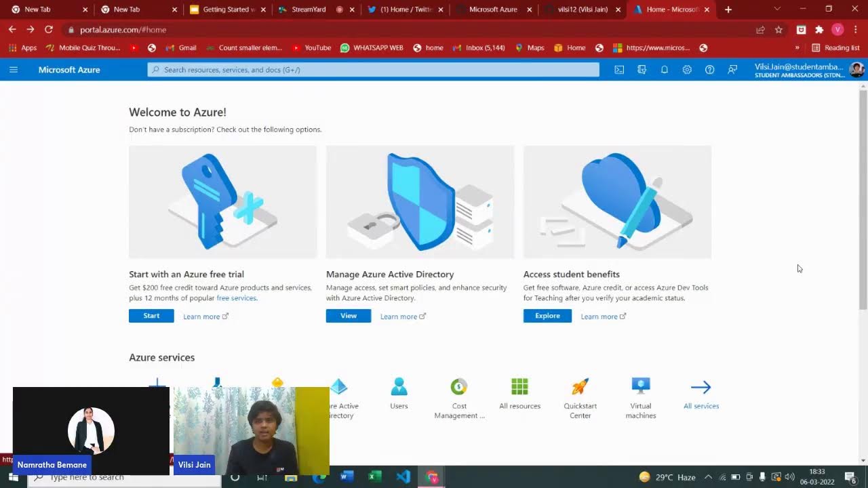The height and width of the screenshot is (488, 868).
Task: Click the page vertical scrollbar
Action: click(863, 199)
